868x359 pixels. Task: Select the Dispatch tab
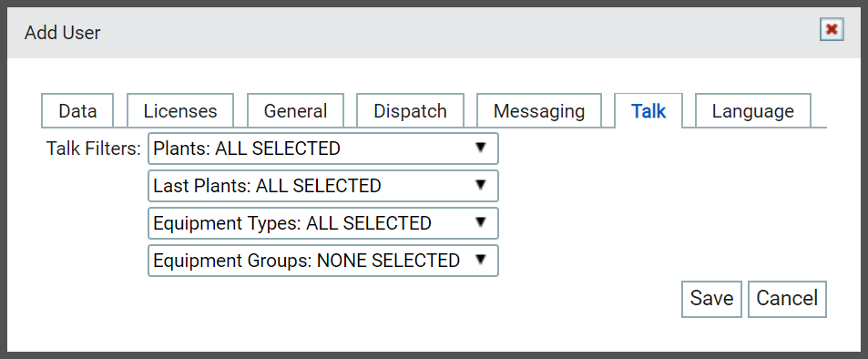click(410, 111)
